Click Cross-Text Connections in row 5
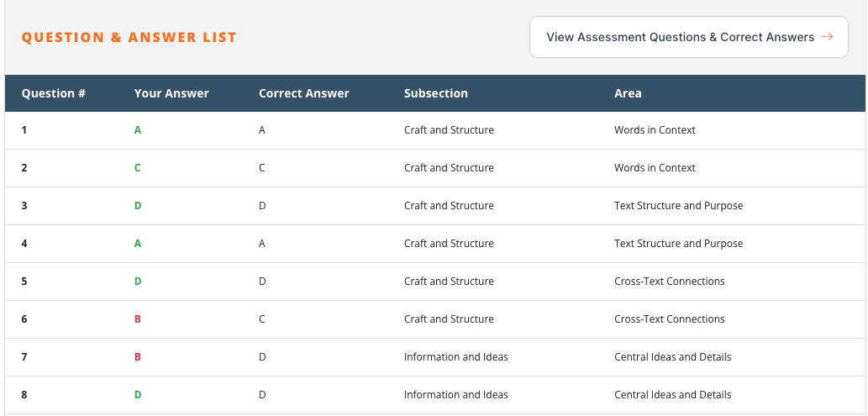This screenshot has width=868, height=416. tap(669, 282)
